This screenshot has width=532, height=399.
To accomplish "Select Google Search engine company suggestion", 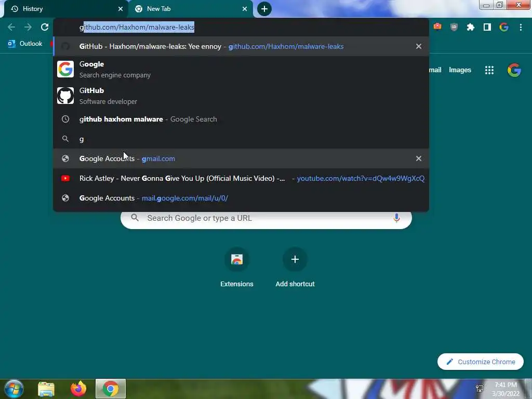I will point(241,70).
